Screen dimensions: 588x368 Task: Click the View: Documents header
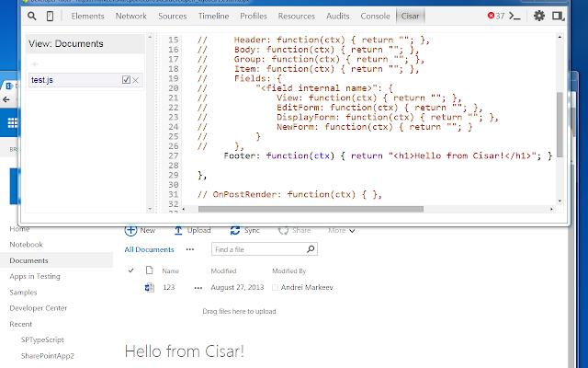[85, 43]
